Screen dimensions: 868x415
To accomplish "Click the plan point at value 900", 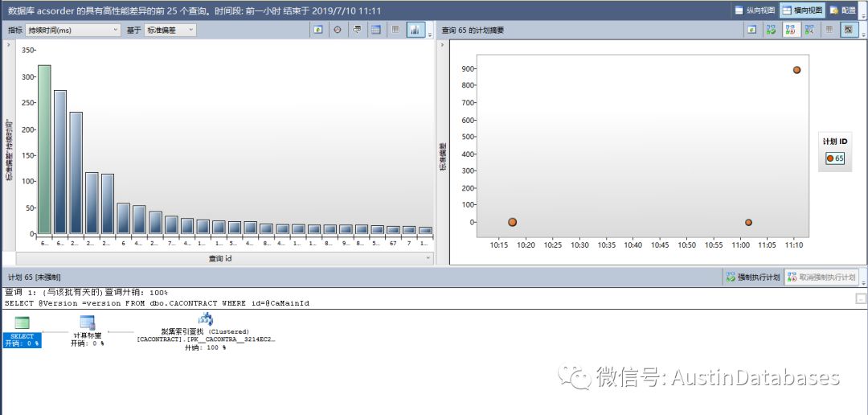I will click(x=796, y=70).
